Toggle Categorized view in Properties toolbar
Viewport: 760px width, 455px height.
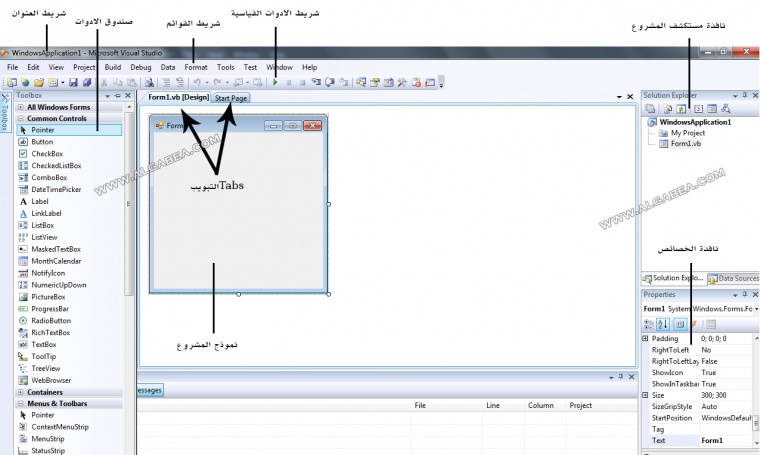(649, 324)
